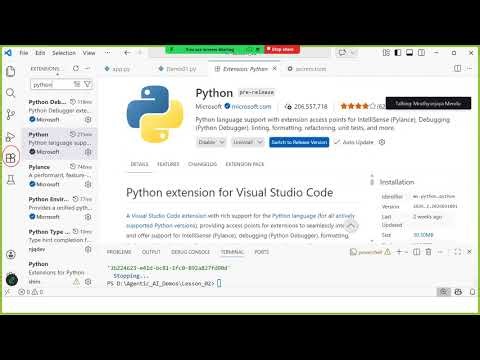Screen dimensions: 480x360
Task: Open the CHANGELOG tab of the extension
Action: [202, 164]
